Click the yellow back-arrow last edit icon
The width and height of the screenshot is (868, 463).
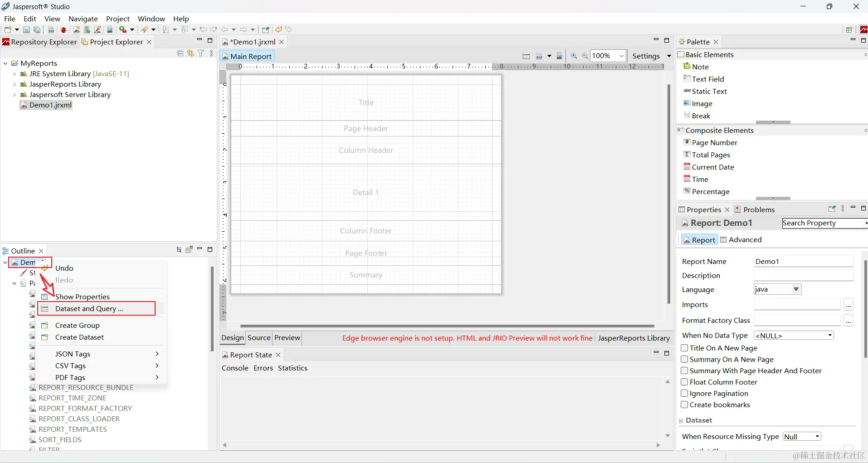(x=279, y=29)
